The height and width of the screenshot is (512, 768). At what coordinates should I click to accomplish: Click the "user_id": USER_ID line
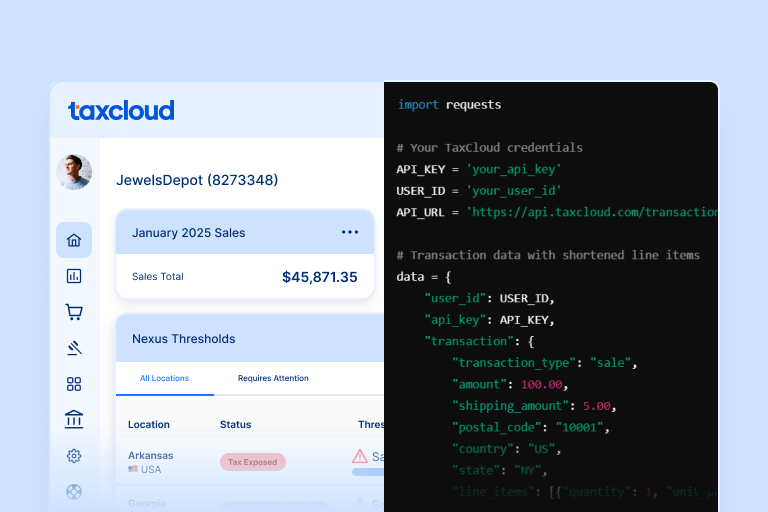tap(489, 298)
